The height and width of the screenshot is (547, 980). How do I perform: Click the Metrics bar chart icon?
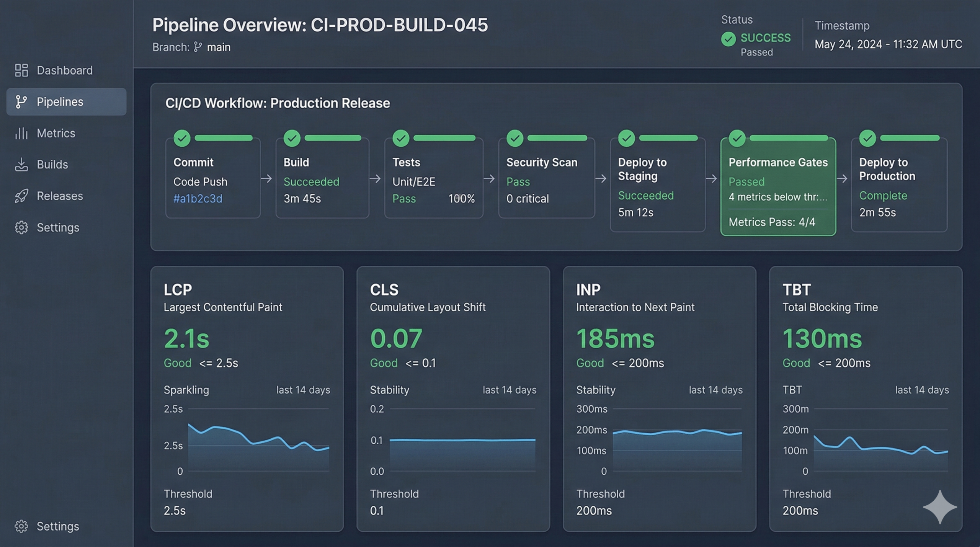21,133
